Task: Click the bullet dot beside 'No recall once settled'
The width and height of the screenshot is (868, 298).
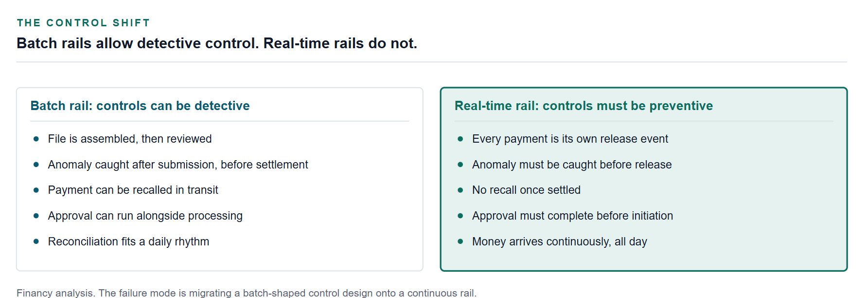Action: 461,190
